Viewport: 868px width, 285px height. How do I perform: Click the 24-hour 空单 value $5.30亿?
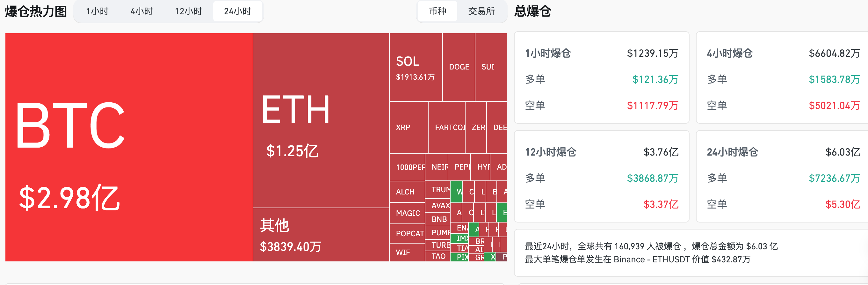(843, 204)
